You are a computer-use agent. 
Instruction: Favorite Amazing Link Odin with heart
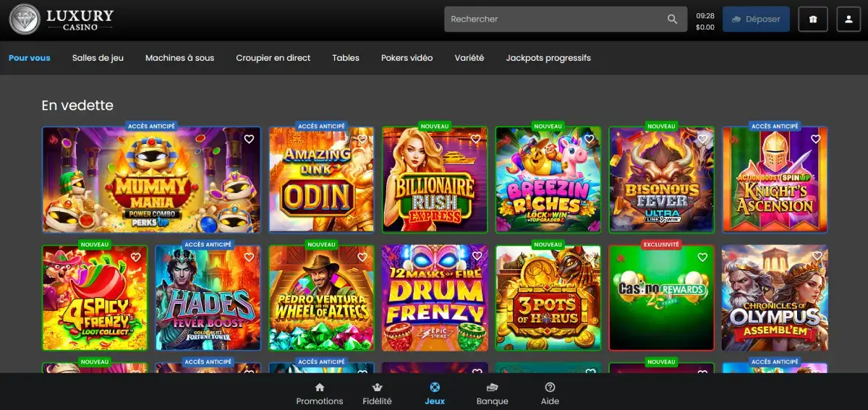(362, 139)
